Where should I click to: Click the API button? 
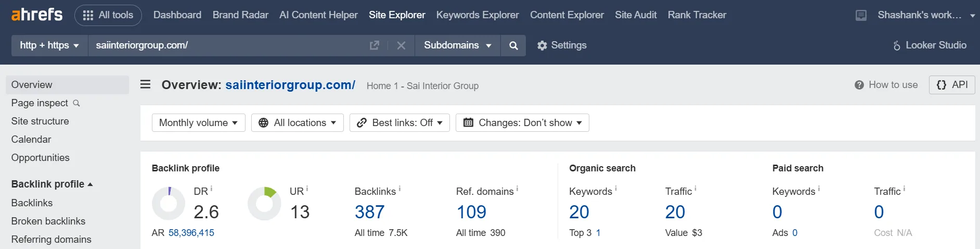tap(952, 85)
